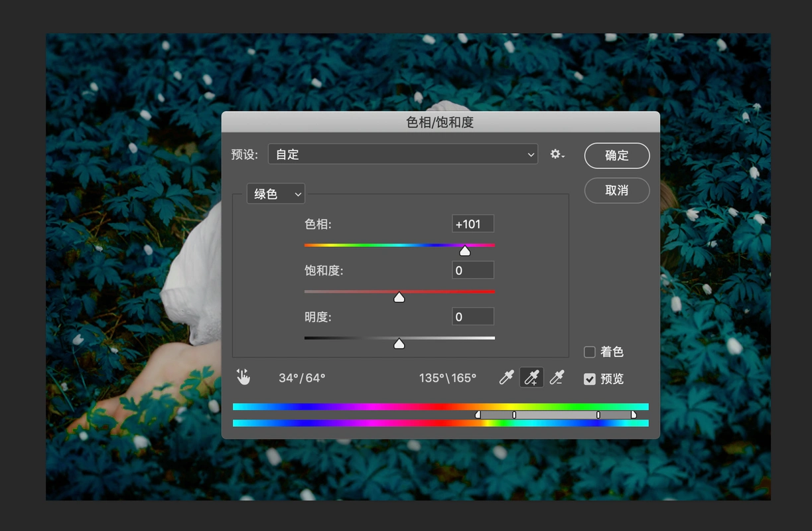Disable the 预览 preview checkbox
The height and width of the screenshot is (531, 812).
(589, 379)
